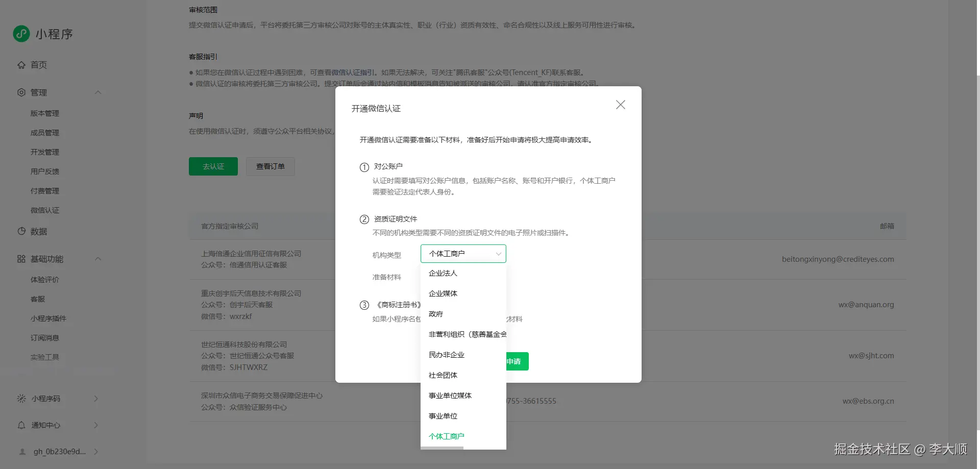Click the 深圳市众信电子商务交易保障促进中心 company name
The width and height of the screenshot is (980, 469).
coord(262,396)
